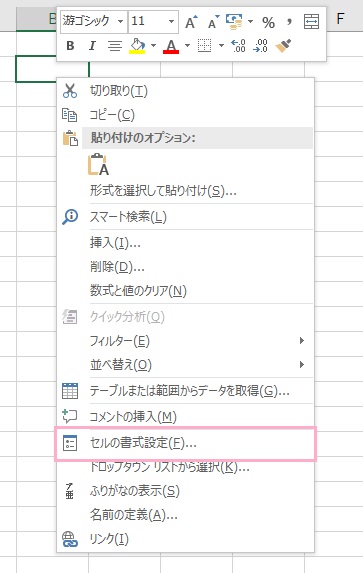Expand borders dropdown arrow
The width and height of the screenshot is (363, 573).
[221, 46]
